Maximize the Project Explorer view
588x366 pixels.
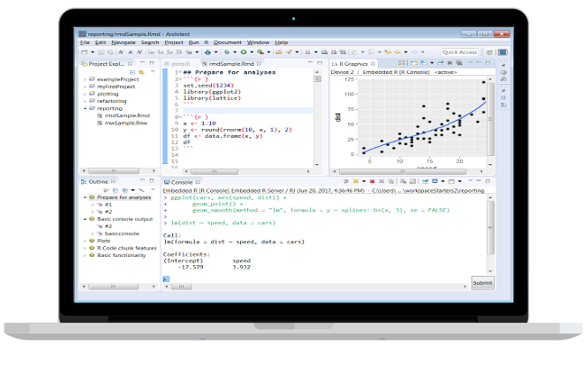pyautogui.click(x=152, y=63)
